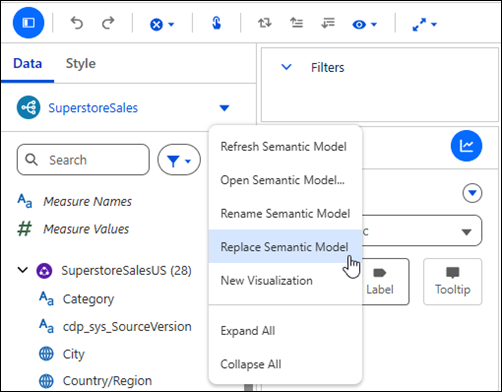Image resolution: width=502 pixels, height=392 pixels.
Task: Click the search magnifier icon
Action: (32, 160)
